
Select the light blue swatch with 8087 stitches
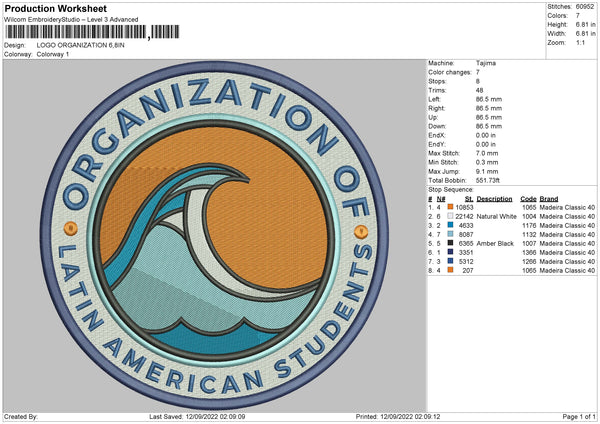(450, 234)
